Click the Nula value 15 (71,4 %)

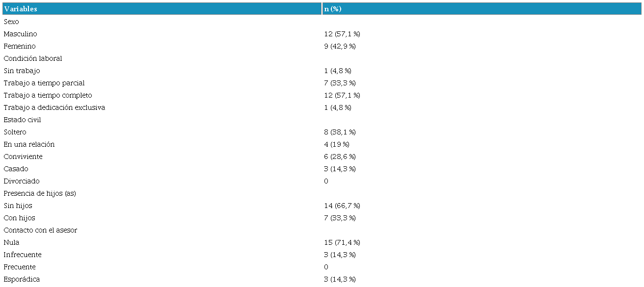pyautogui.click(x=342, y=242)
